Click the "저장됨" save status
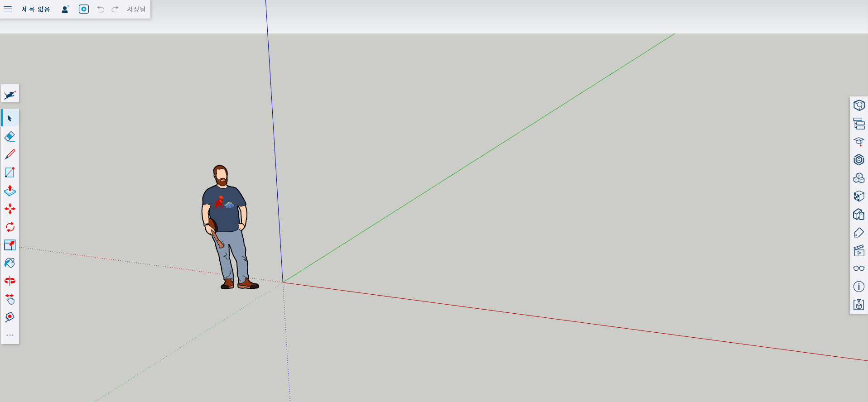The height and width of the screenshot is (402, 868). click(x=136, y=9)
